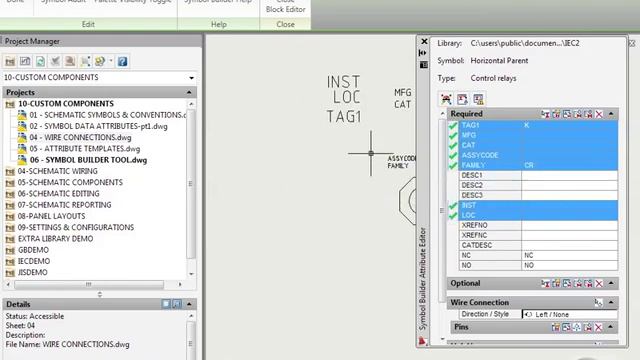This screenshot has width=640, height=360.
Task: Click the first tool icon in Required header
Action: (545, 114)
